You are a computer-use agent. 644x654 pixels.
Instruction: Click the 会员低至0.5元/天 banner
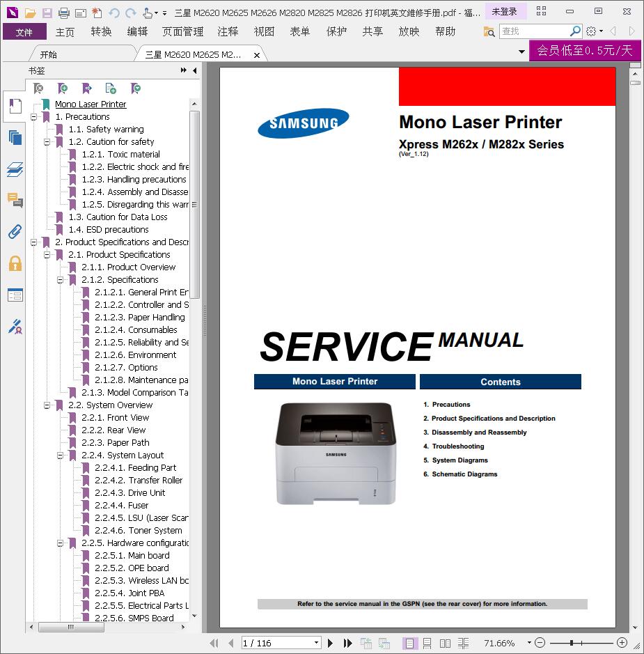click(585, 50)
